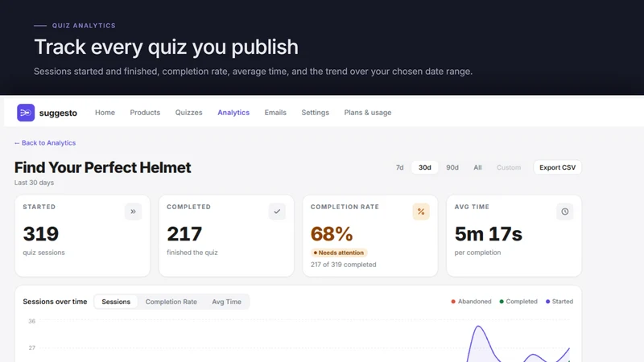Click the '217 of 319 completed' text
Viewport: 644px width, 362px height.
tap(344, 265)
